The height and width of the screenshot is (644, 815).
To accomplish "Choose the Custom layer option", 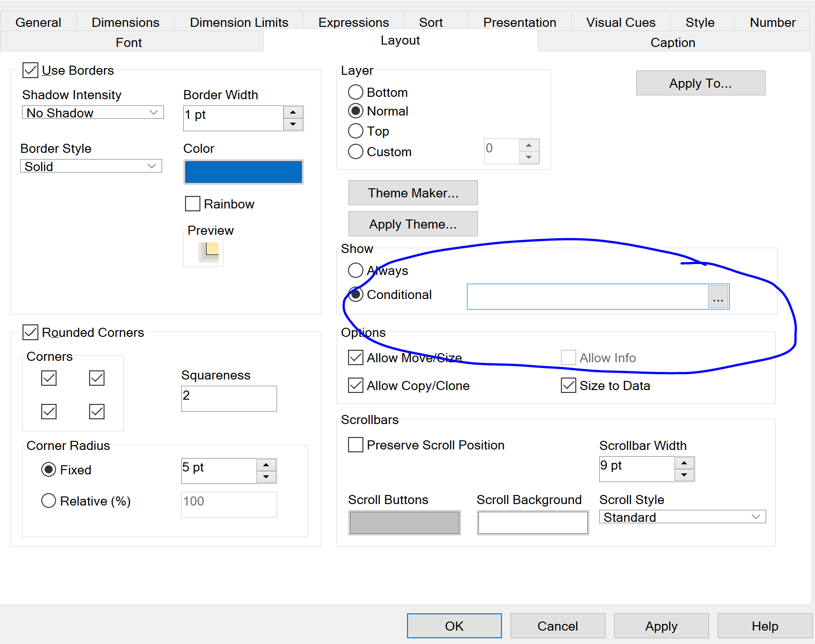I will click(x=356, y=151).
